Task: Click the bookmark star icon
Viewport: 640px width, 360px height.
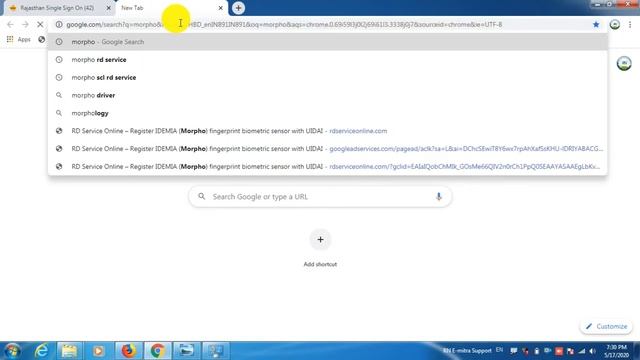Action: (596, 24)
